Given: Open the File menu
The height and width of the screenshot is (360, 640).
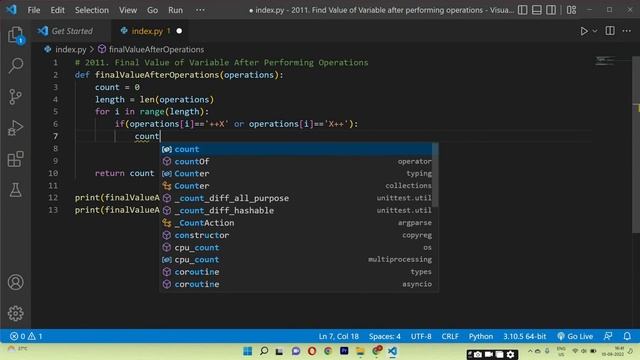Looking at the screenshot, I should [x=34, y=10].
